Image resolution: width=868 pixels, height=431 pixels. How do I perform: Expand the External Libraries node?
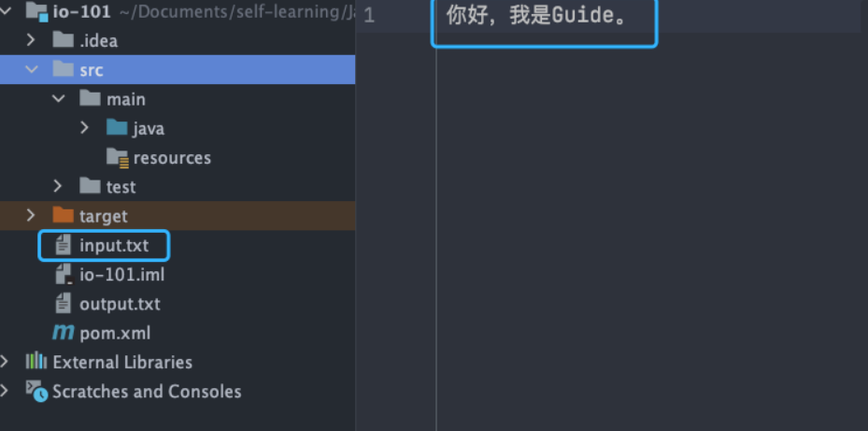point(7,362)
